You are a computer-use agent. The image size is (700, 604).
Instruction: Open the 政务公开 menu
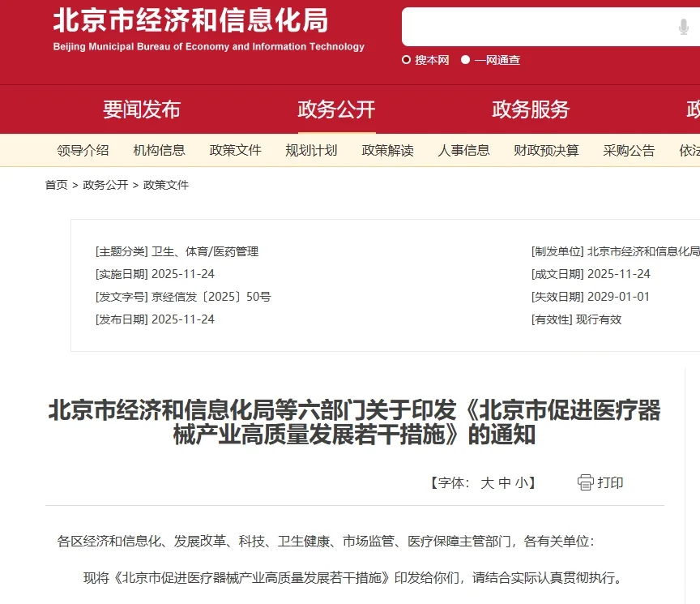click(x=336, y=109)
